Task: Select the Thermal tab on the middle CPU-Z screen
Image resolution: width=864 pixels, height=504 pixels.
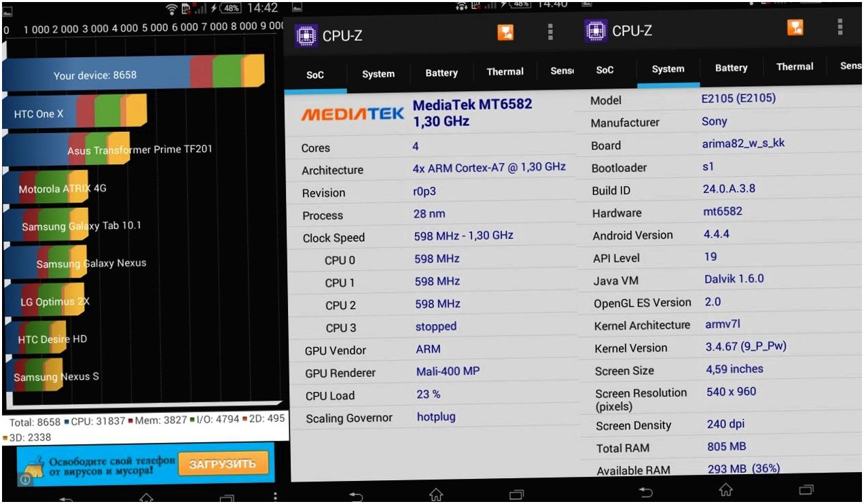Action: click(505, 71)
